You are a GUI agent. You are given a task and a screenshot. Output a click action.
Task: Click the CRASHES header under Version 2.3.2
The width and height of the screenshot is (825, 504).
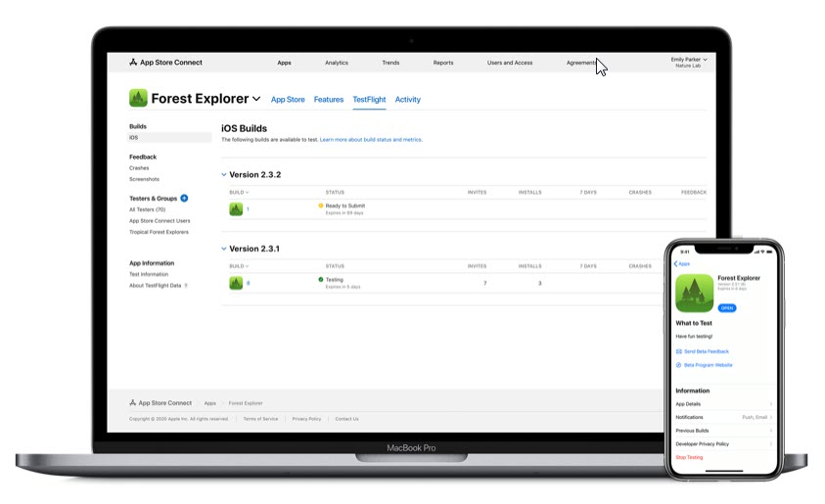click(640, 193)
